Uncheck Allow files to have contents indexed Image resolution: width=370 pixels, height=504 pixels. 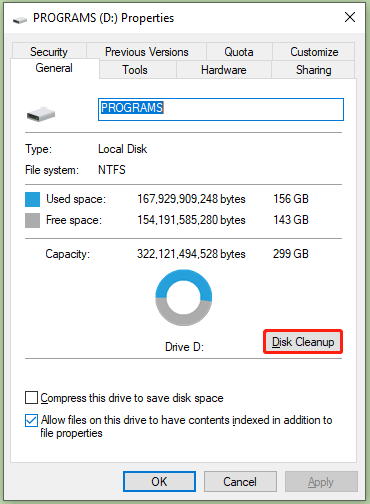(31, 420)
